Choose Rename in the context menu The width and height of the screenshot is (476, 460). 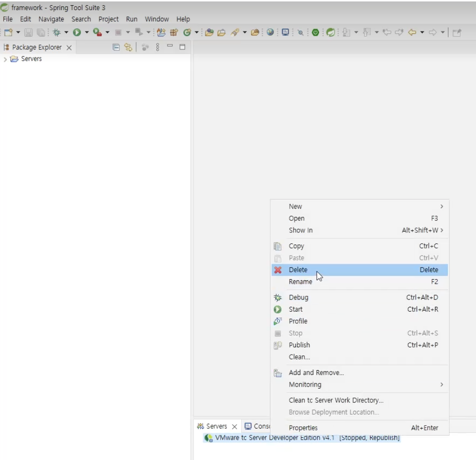click(360, 282)
